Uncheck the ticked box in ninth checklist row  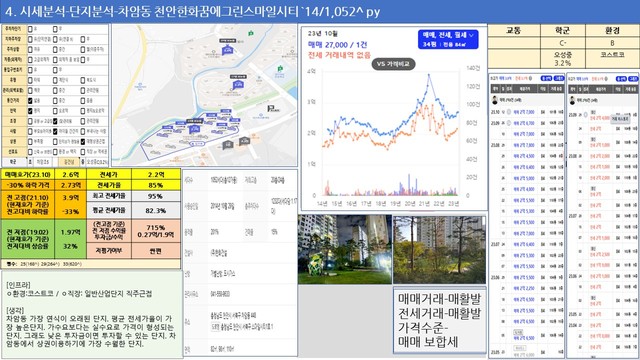pyautogui.click(x=30, y=111)
